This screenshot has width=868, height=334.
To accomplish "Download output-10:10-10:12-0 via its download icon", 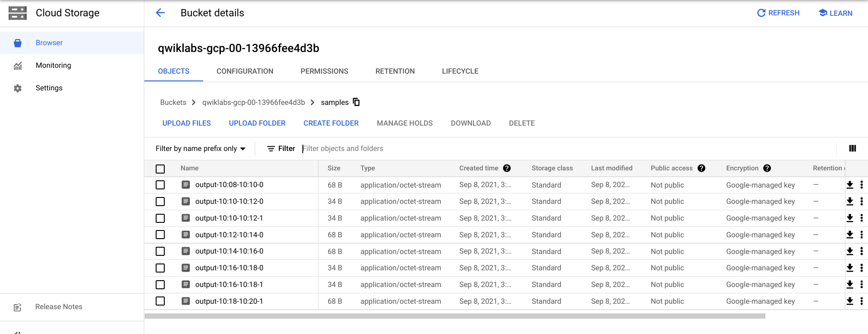I will 850,202.
